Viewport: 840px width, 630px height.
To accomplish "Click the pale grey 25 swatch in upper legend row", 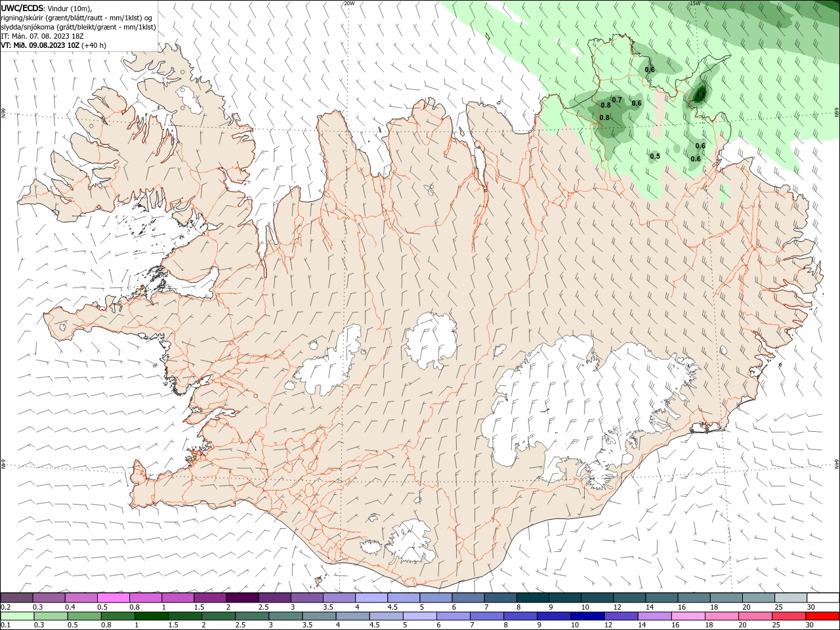I will [791, 598].
